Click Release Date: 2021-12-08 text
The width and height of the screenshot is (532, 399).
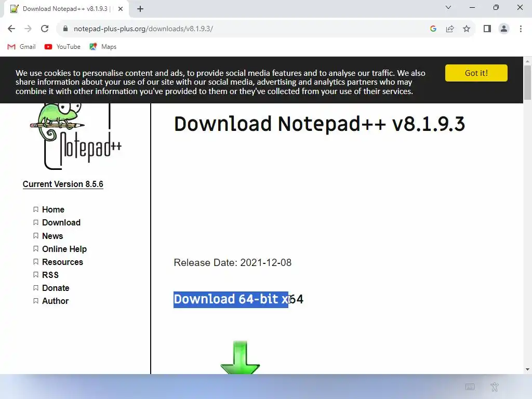pyautogui.click(x=232, y=262)
